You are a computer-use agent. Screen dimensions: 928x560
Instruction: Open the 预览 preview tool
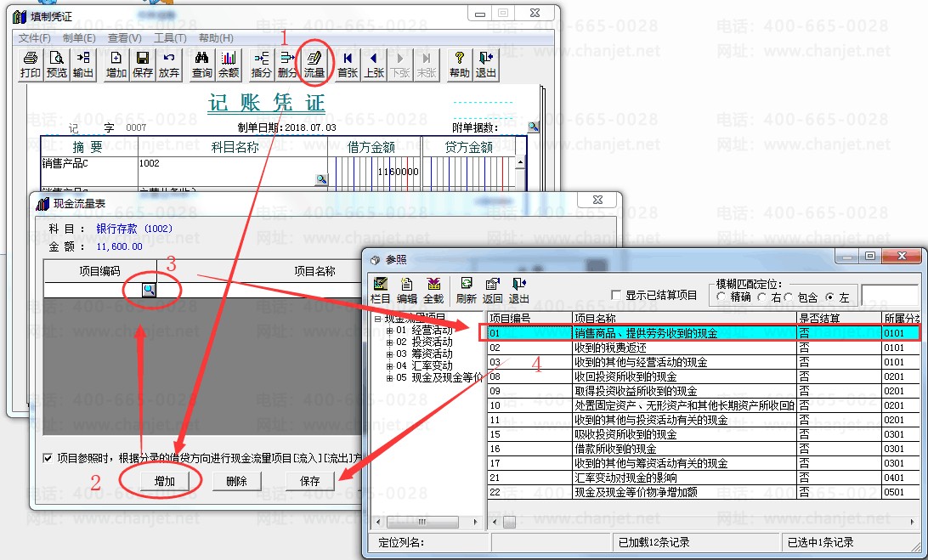[x=57, y=65]
